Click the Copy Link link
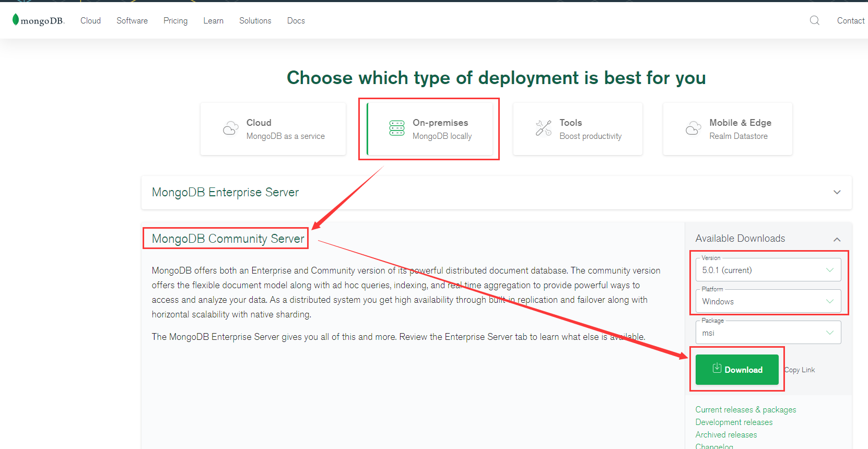 coord(800,370)
